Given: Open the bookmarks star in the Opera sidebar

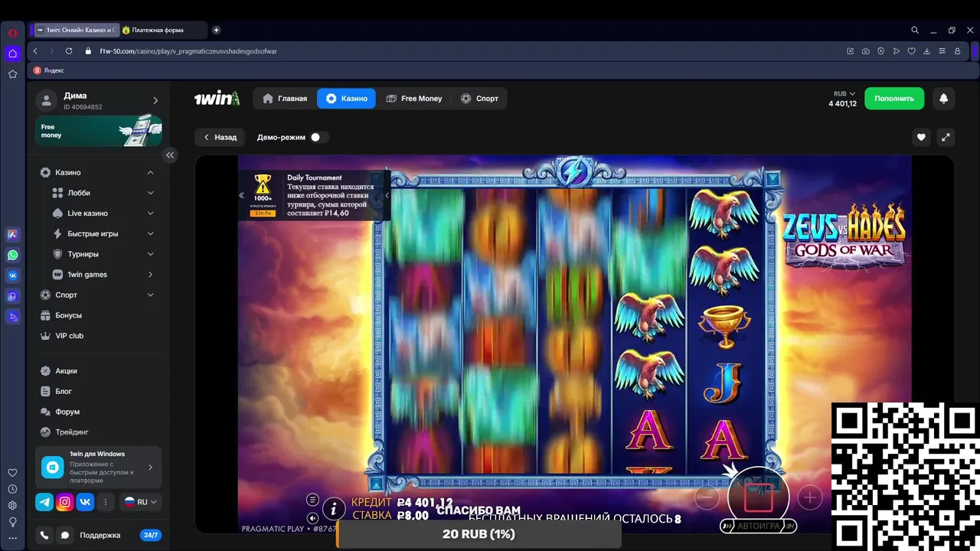Looking at the screenshot, I should click(12, 74).
